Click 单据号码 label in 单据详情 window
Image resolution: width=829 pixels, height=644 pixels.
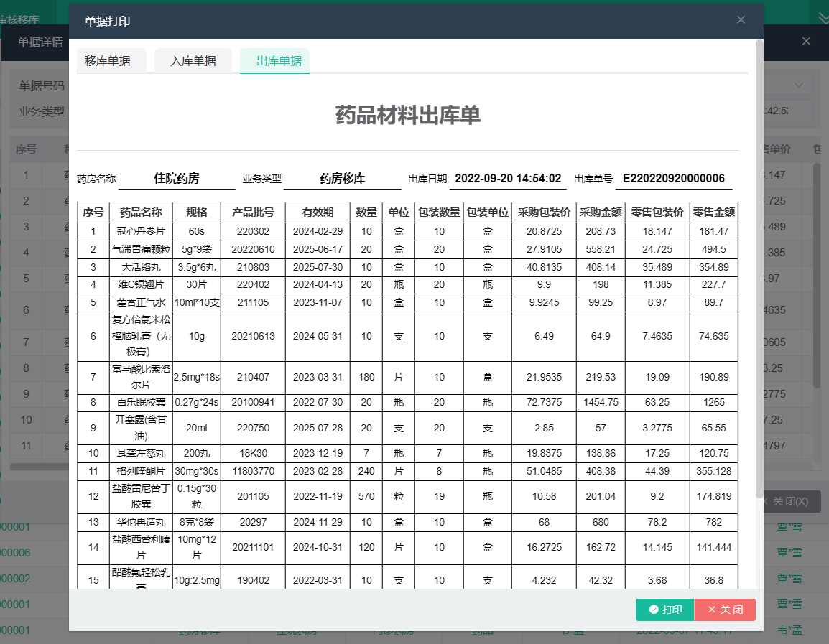pos(42,85)
